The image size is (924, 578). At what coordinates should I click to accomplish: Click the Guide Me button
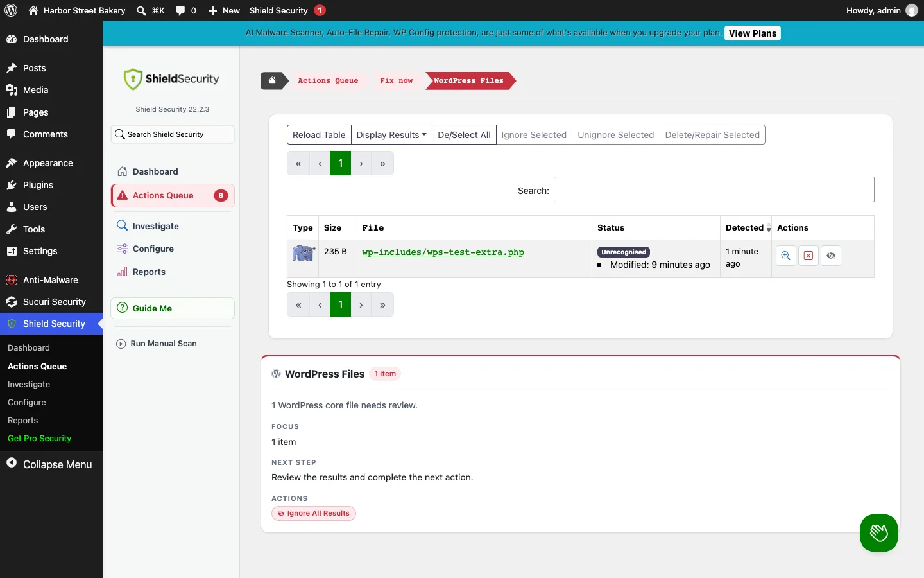click(x=173, y=308)
